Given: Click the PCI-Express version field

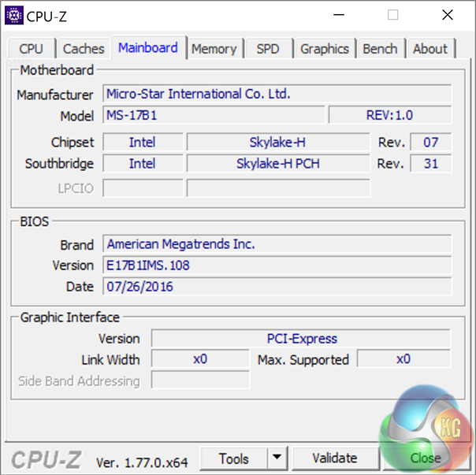Looking at the screenshot, I should (301, 338).
